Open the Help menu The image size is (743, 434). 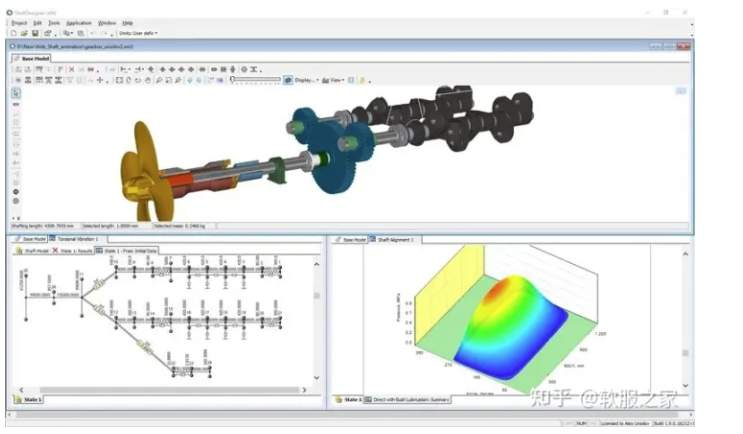[127, 23]
